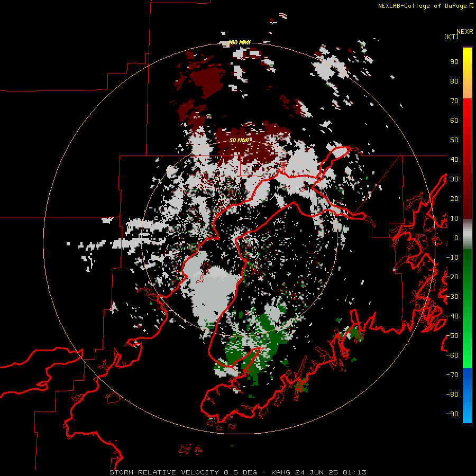Click the -50 value on velocity scale

452,336
